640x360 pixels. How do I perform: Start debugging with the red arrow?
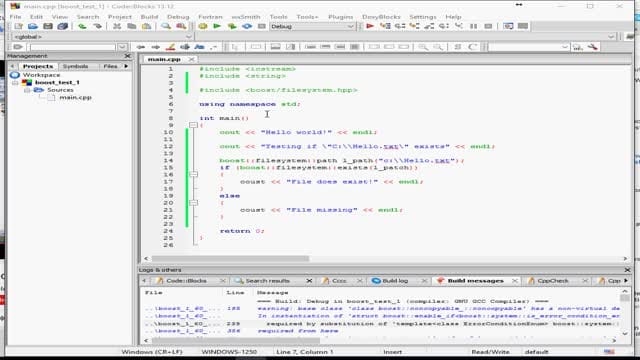tap(370, 26)
